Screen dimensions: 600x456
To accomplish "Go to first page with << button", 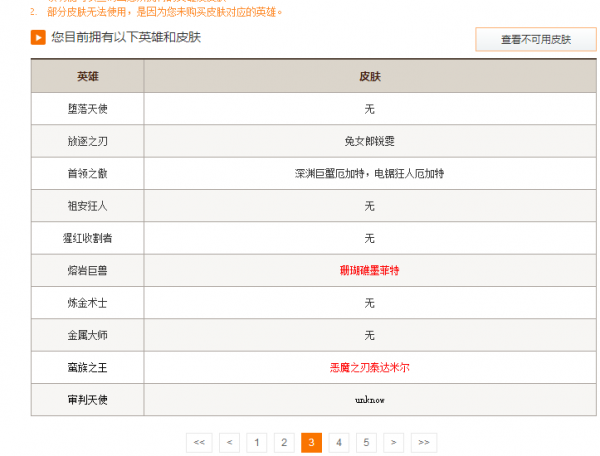I will [199, 443].
